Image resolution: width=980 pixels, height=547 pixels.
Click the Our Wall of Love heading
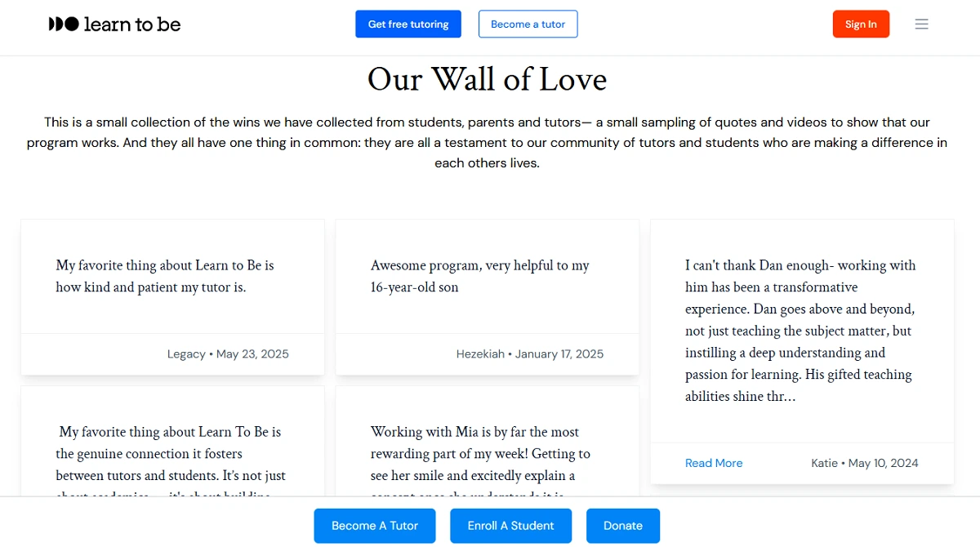[488, 79]
